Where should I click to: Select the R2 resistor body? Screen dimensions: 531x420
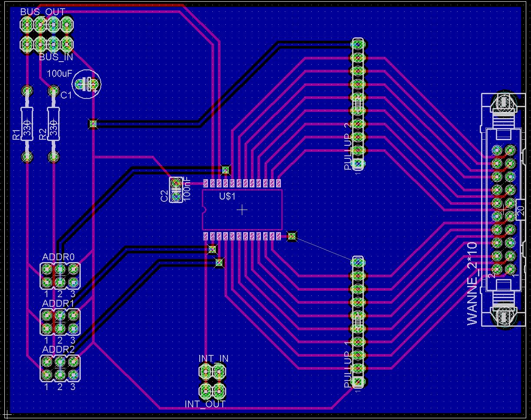(x=53, y=124)
